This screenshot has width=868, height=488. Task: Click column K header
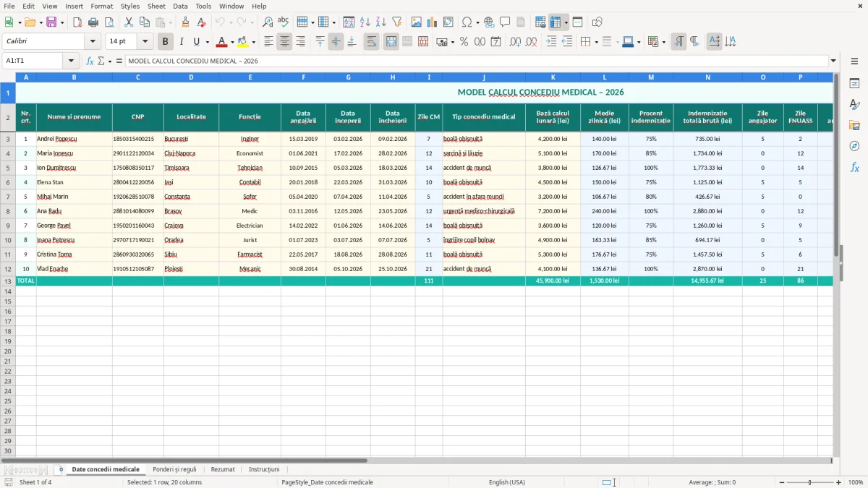pyautogui.click(x=553, y=77)
